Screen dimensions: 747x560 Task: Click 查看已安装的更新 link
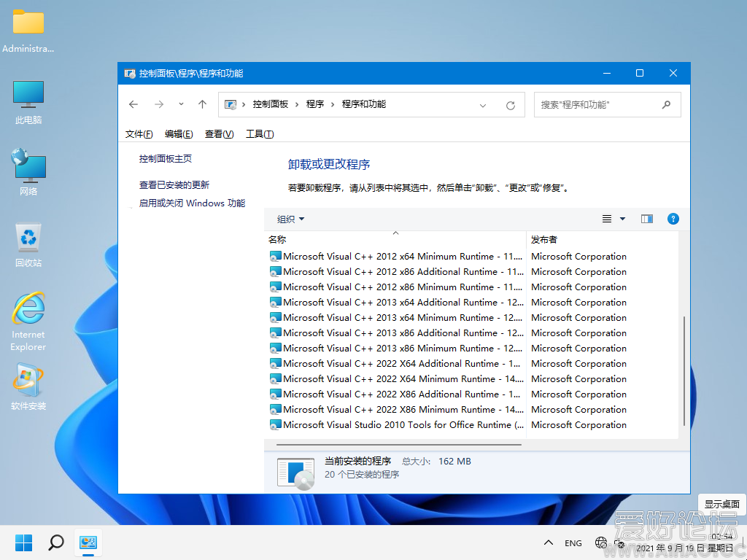tap(174, 185)
